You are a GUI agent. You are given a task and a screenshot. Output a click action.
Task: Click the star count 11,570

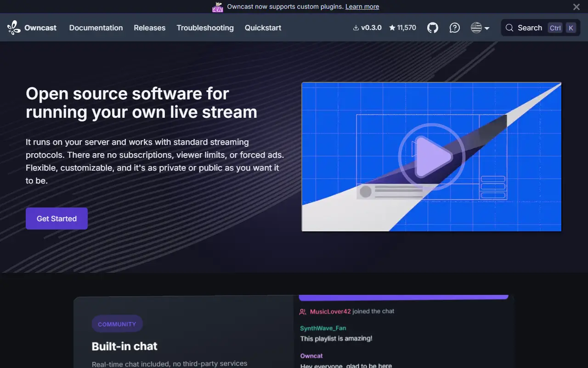(x=402, y=28)
